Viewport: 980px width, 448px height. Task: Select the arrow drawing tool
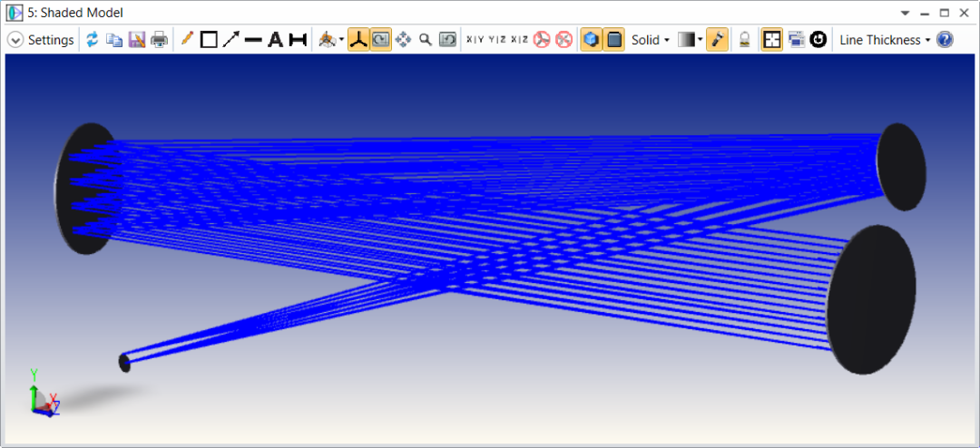230,40
